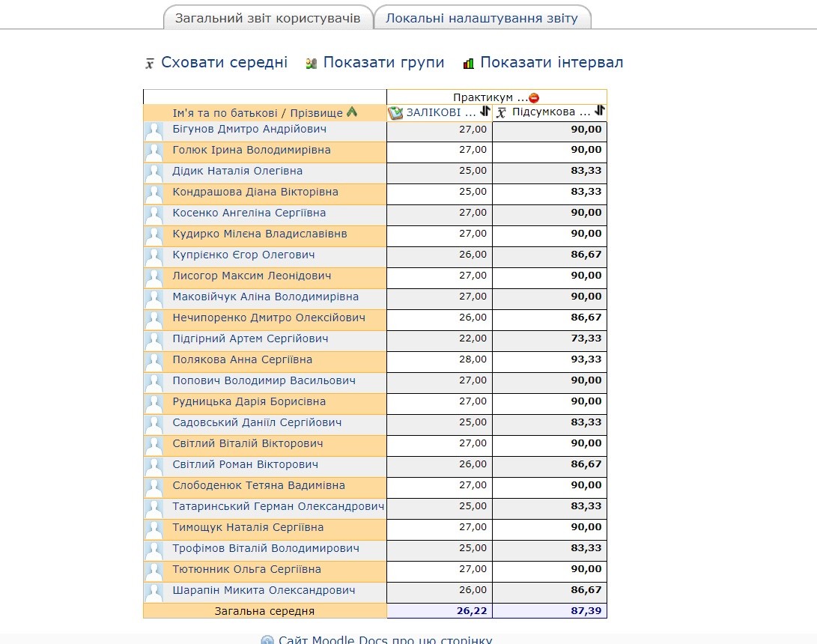
Task: Open the ЗАЛІКОВІ assignment icon in header
Action: click(x=395, y=112)
